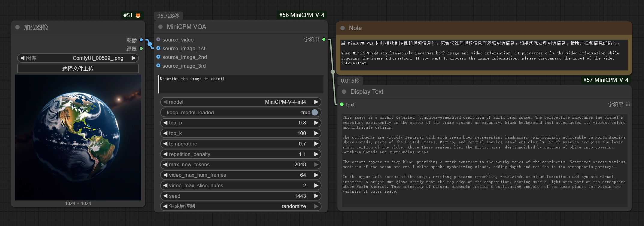Click the top_k value 100
Viewport: 644px width, 226px height.
tap(302, 133)
